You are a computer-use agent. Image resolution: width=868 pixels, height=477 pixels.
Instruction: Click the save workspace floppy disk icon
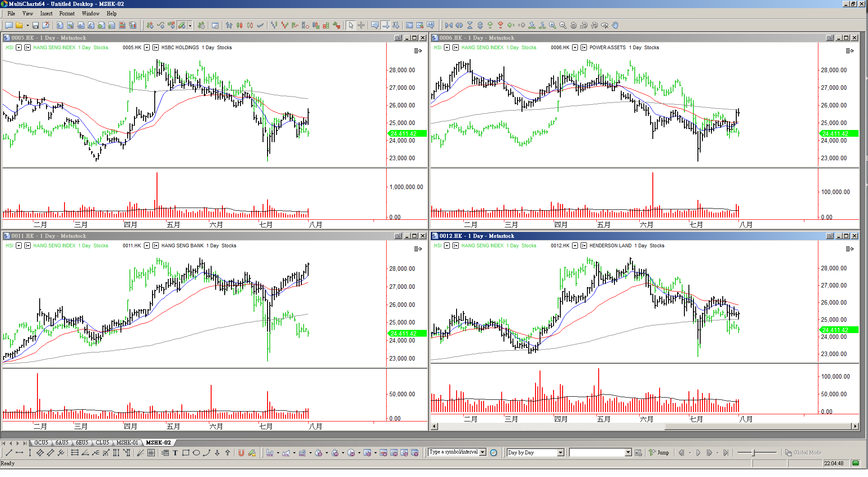(35, 25)
